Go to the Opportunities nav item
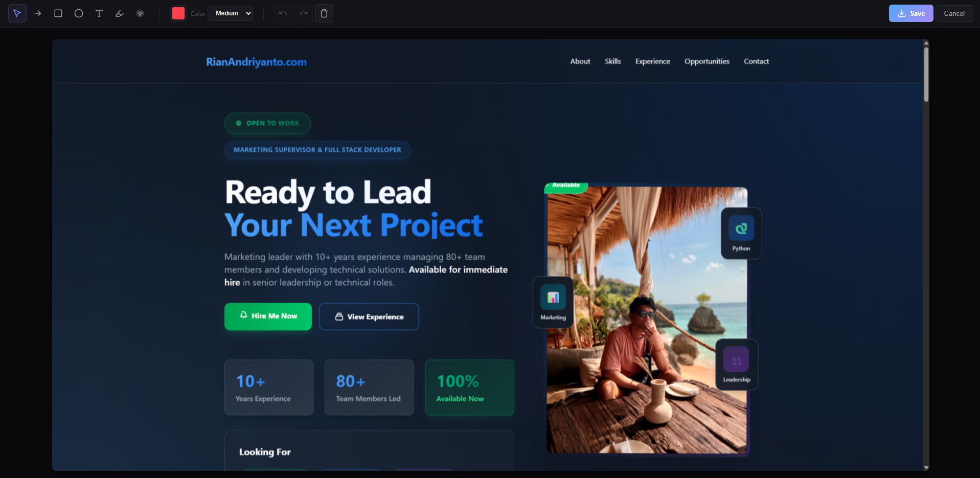Screen dimensions: 980x478 pos(706,61)
